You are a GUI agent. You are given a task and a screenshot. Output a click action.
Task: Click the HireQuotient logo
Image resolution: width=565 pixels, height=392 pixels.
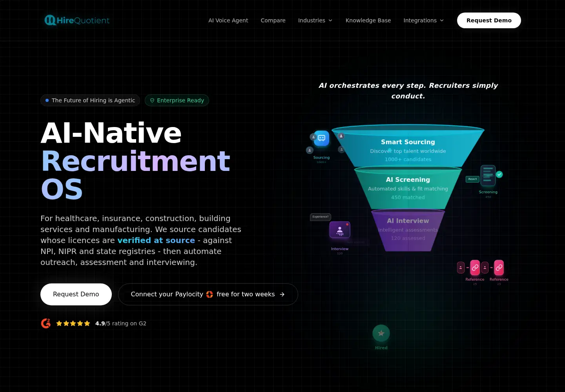click(x=77, y=20)
